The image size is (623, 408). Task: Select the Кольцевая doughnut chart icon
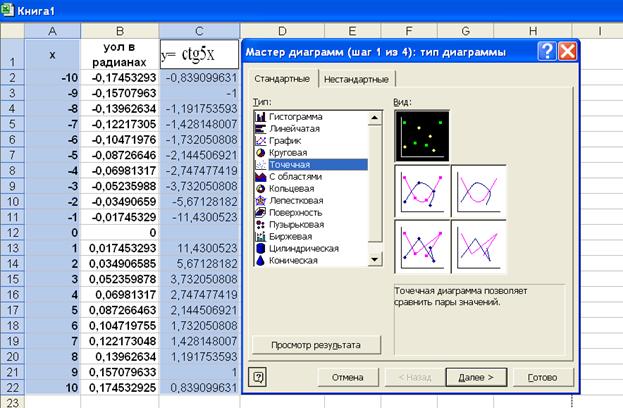(x=261, y=188)
